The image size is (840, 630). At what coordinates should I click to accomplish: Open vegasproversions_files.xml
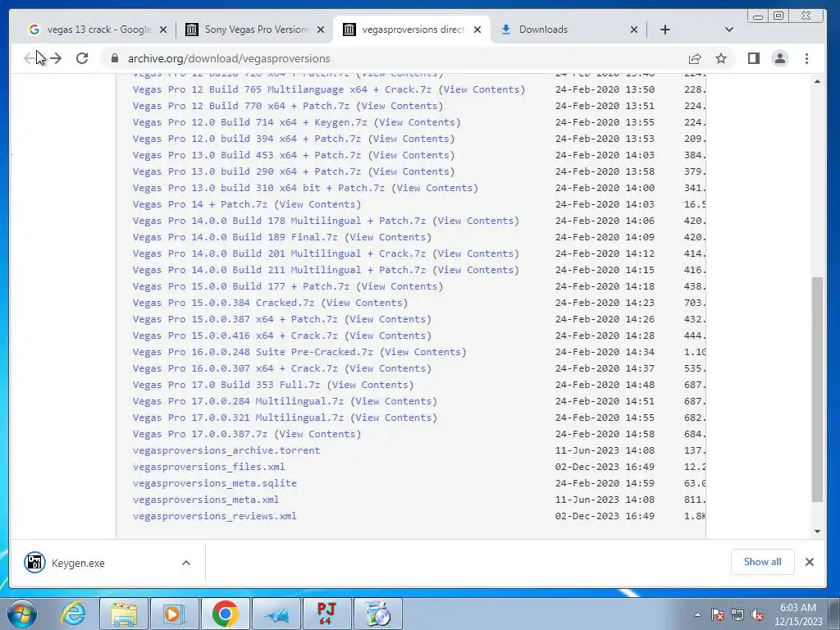tap(209, 467)
